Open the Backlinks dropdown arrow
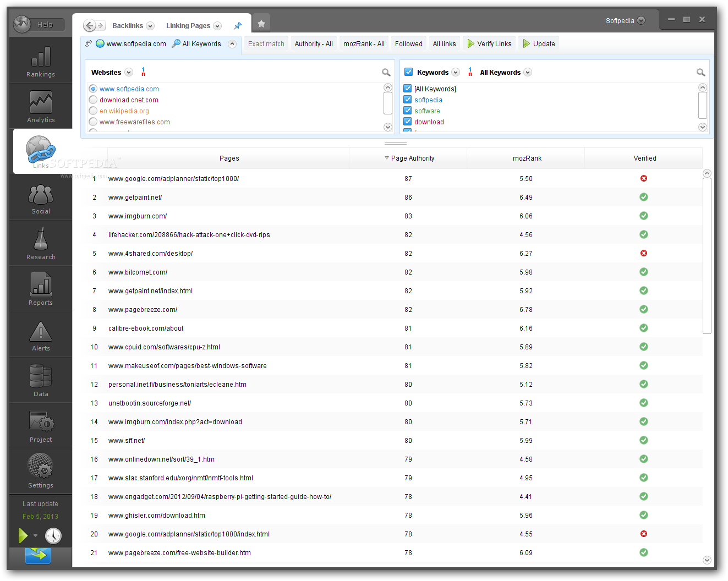Image resolution: width=728 pixels, height=581 pixels. 150,26
